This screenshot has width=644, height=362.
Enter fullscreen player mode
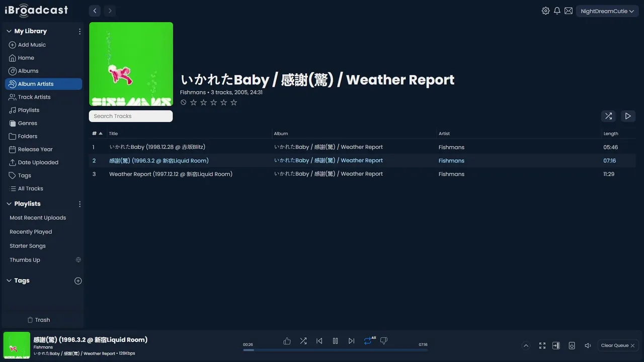click(x=542, y=345)
